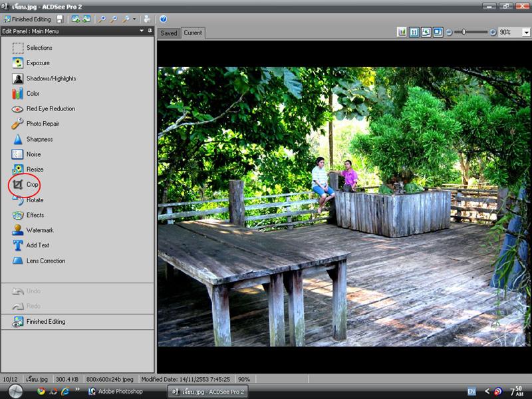Toggle the histogram display button
The height and width of the screenshot is (399, 532).
[x=402, y=32]
